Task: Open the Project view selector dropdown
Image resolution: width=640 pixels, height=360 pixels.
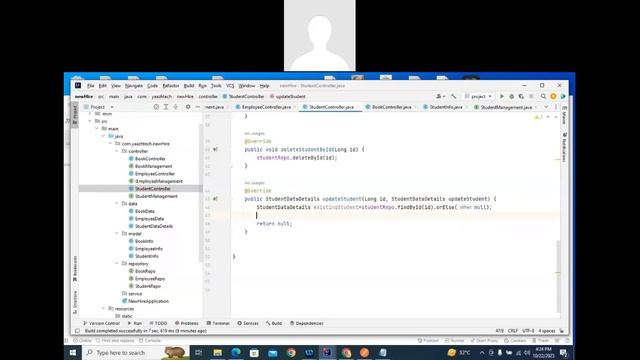Action: (99, 107)
